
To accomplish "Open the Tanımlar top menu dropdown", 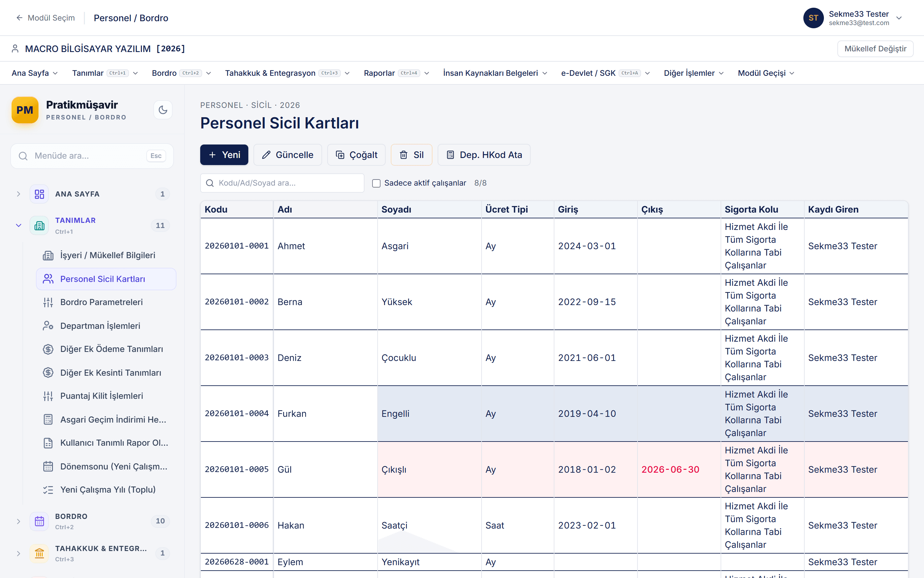I will (x=105, y=73).
